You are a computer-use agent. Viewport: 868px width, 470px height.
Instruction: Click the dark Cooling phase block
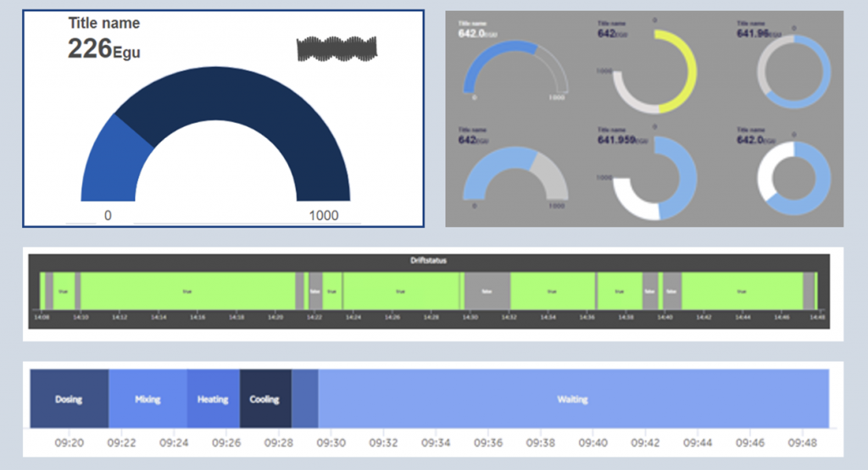[x=264, y=399]
